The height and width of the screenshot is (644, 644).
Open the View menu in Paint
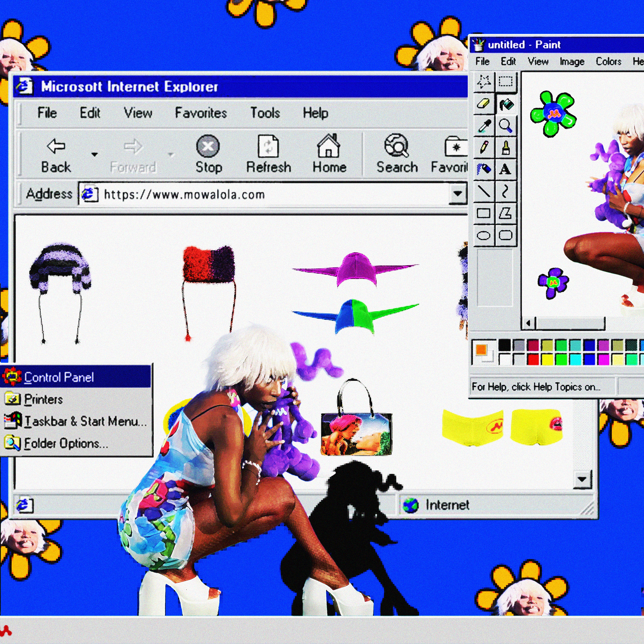[x=538, y=61]
